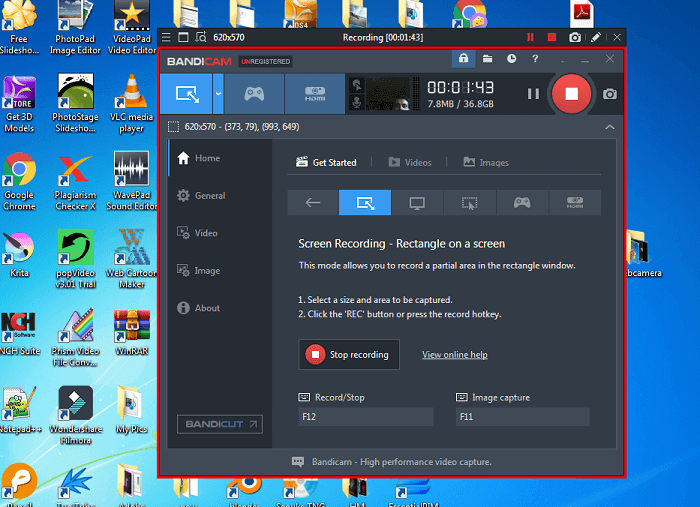Open the help question mark icon
This screenshot has height=507, width=700.
tap(535, 58)
